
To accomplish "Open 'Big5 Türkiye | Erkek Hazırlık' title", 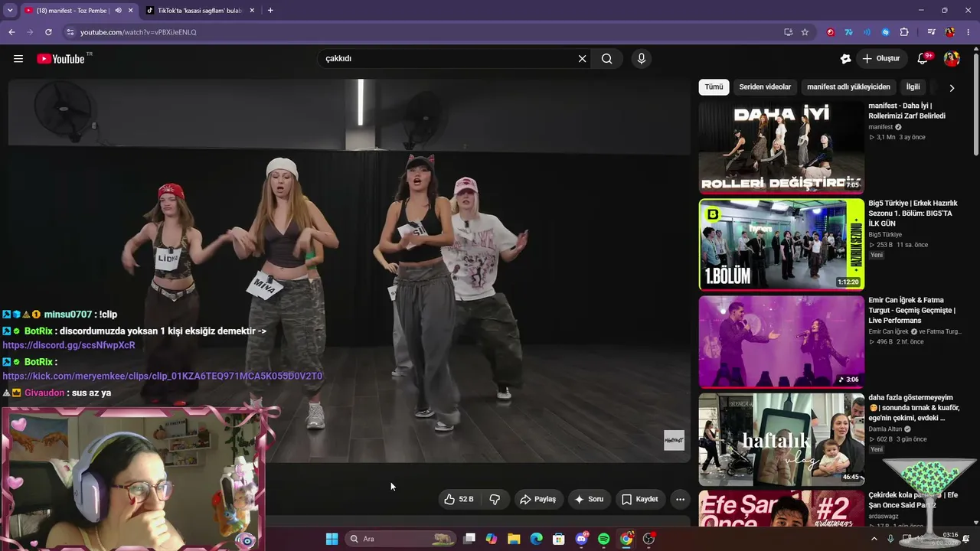I will [913, 214].
